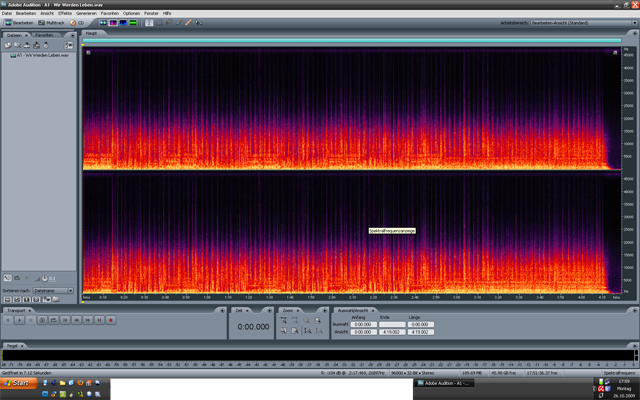The height and width of the screenshot is (400, 640).
Task: Click Fast forward button in Transport
Action: click(x=88, y=320)
